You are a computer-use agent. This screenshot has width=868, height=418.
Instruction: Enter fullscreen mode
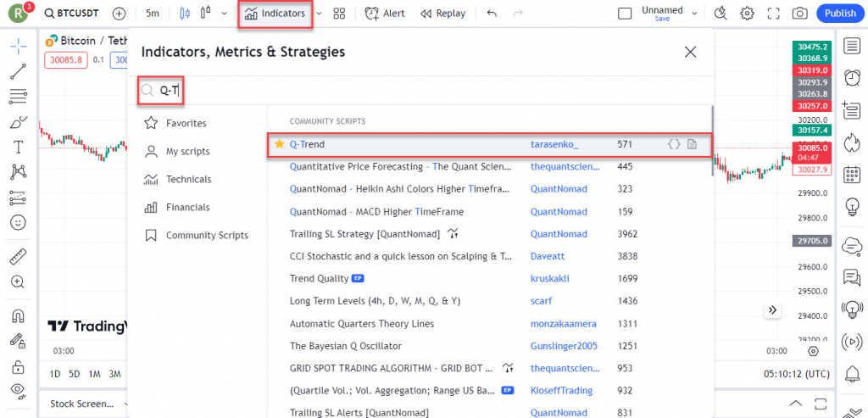point(773,14)
